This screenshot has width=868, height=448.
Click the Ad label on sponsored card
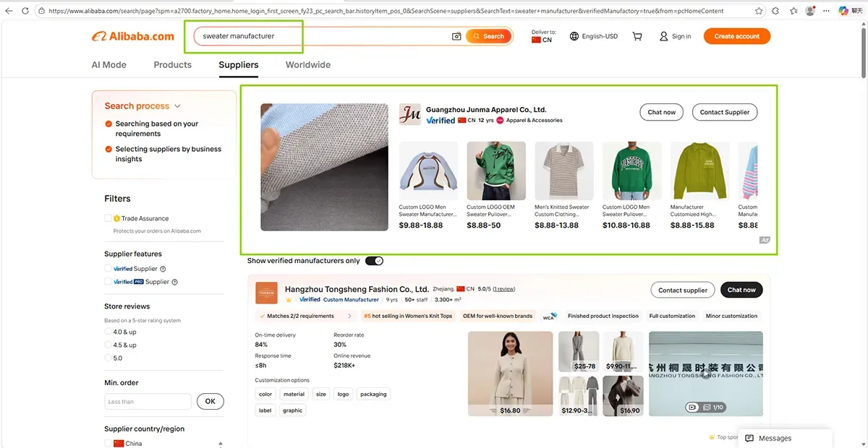pyautogui.click(x=764, y=240)
